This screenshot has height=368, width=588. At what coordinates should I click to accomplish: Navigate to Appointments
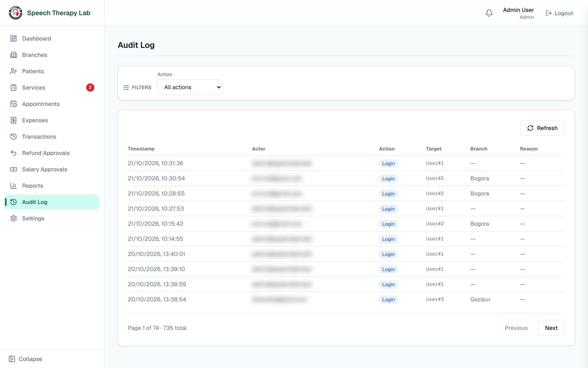pos(52,104)
